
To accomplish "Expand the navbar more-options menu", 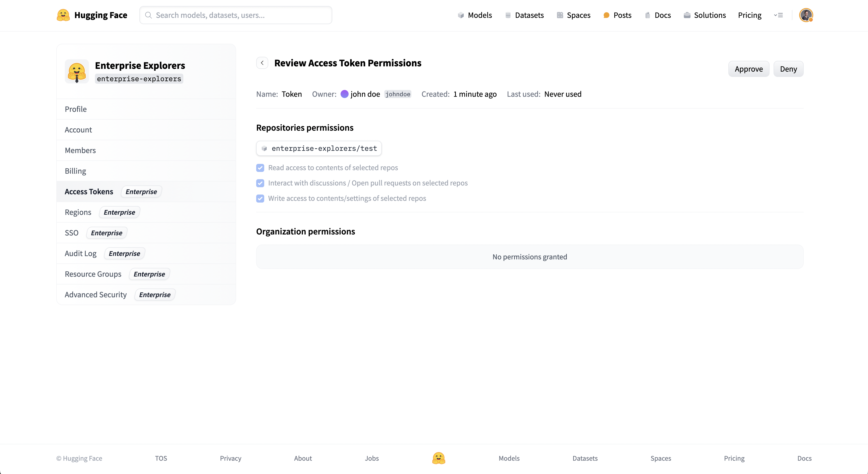I will pos(778,15).
